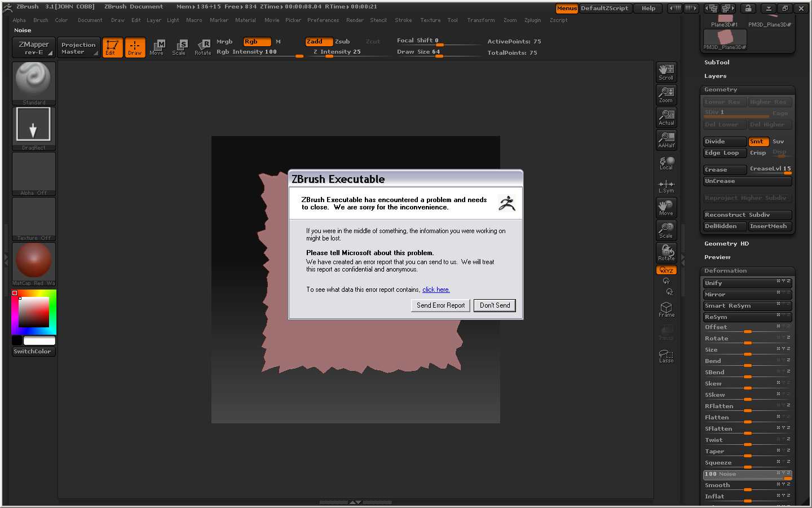
Task: Open the Alpha Off selector
Action: [34, 173]
